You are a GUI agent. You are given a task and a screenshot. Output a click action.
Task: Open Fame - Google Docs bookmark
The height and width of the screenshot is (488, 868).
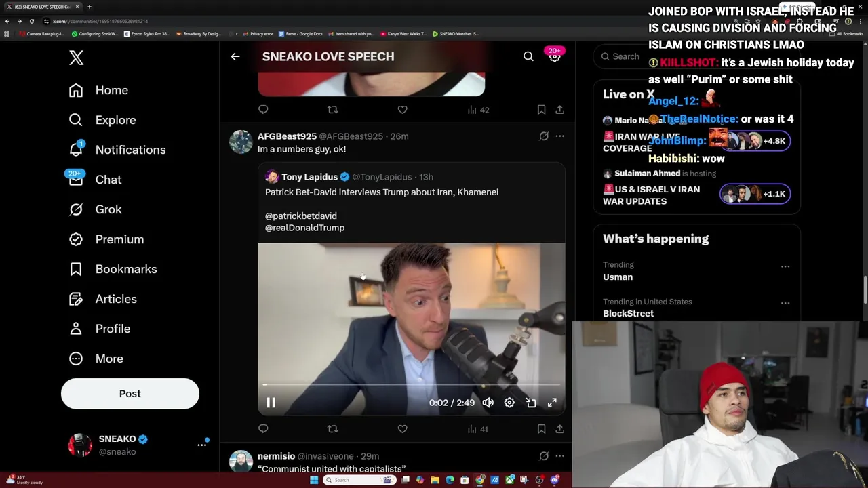coord(300,33)
